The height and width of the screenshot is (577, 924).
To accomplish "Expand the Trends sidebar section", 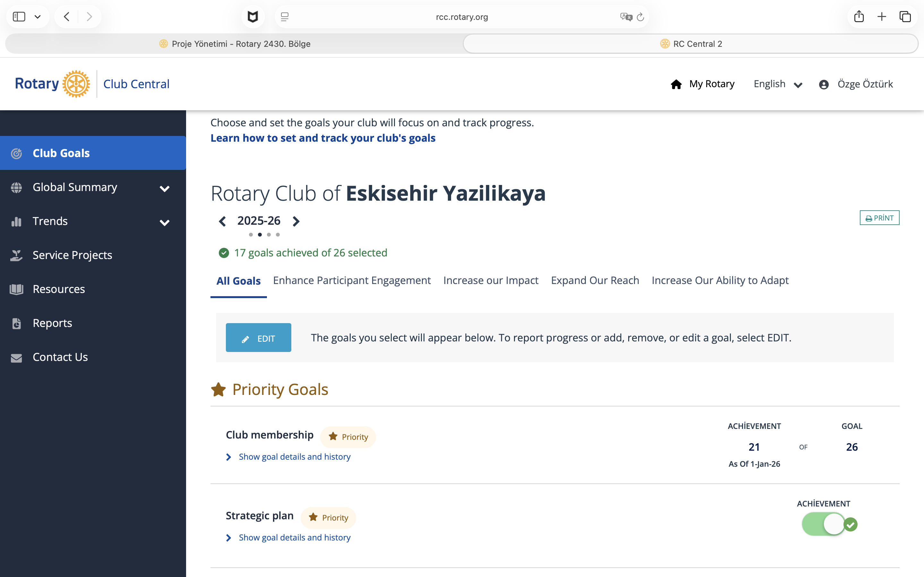I will pos(165,222).
